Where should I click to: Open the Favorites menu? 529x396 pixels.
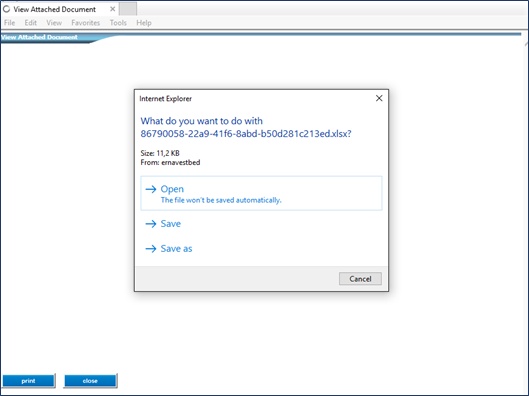coord(85,23)
